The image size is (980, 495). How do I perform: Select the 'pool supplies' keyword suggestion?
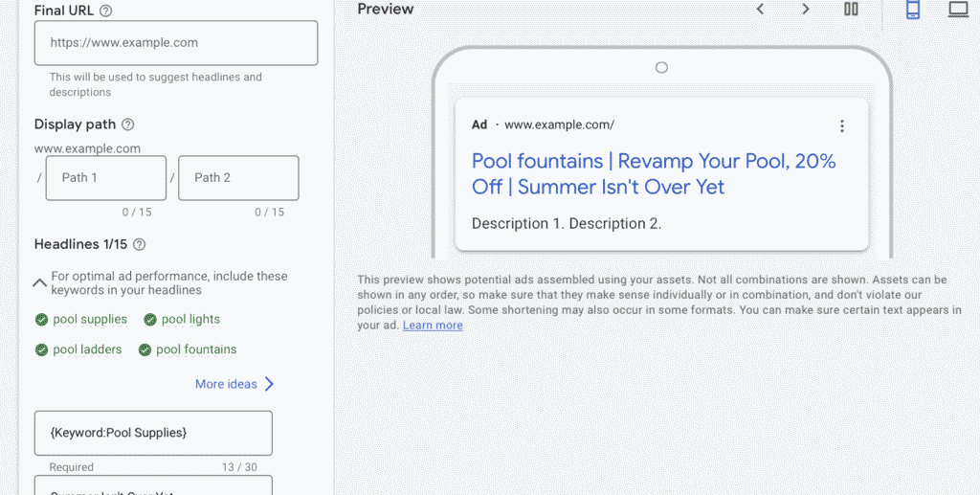pos(89,320)
